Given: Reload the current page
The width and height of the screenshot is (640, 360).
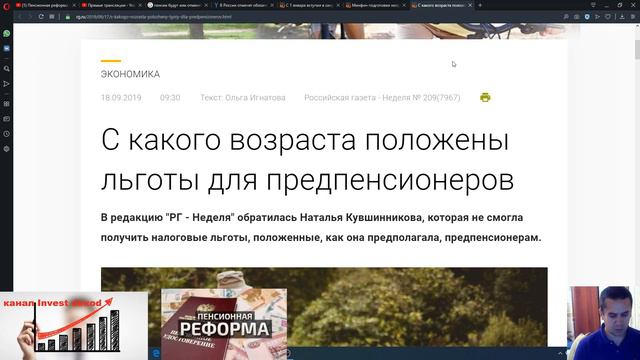Looking at the screenshot, I should click(41, 17).
